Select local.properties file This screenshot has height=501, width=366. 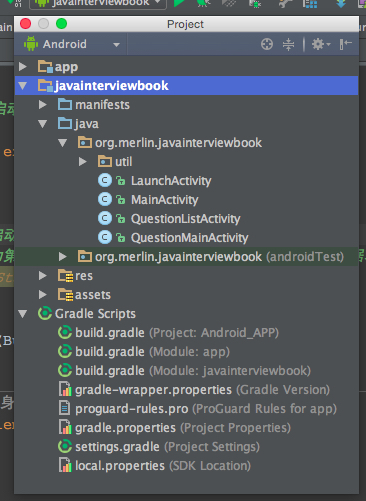[163, 466]
